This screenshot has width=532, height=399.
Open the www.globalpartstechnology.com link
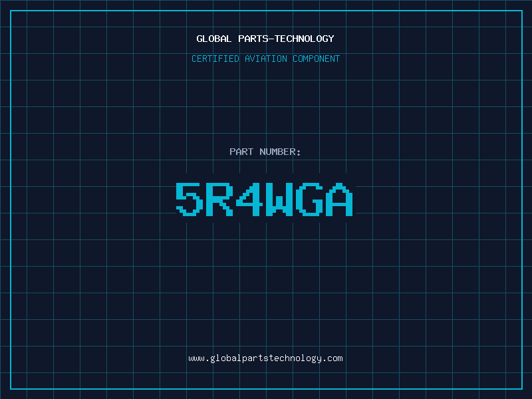coord(265,358)
